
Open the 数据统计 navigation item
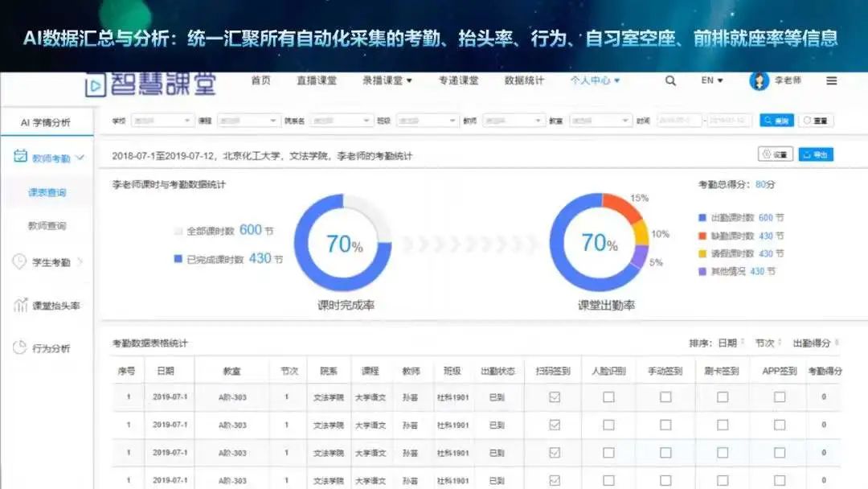pos(523,80)
